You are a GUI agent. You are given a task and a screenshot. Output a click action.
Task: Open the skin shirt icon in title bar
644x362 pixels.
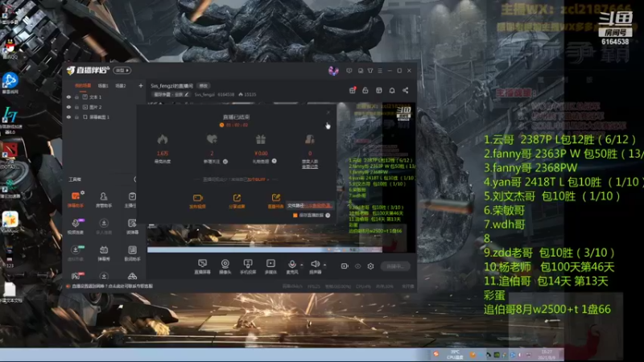[x=370, y=71]
